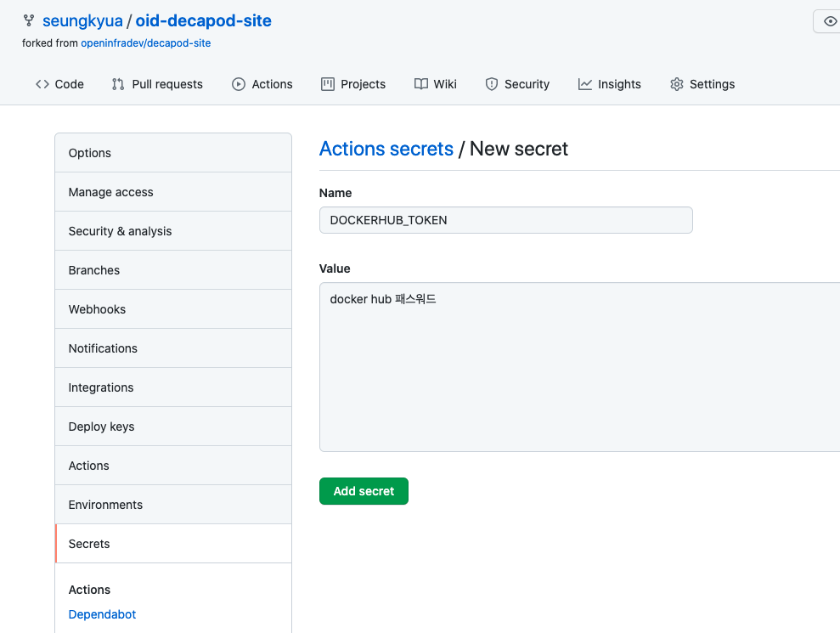Click the Actions sub-item under Secrets
Screen dimensions: 840x633
pos(89,590)
